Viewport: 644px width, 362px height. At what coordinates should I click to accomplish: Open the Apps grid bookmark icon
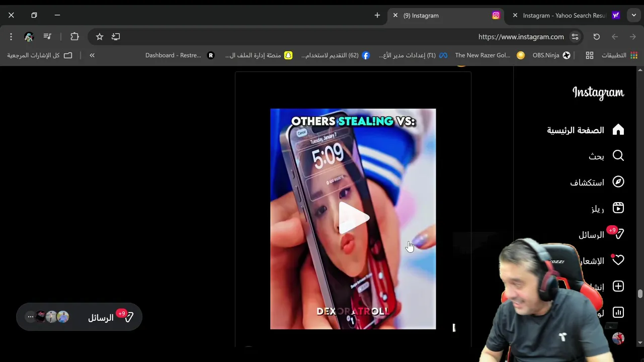point(589,55)
